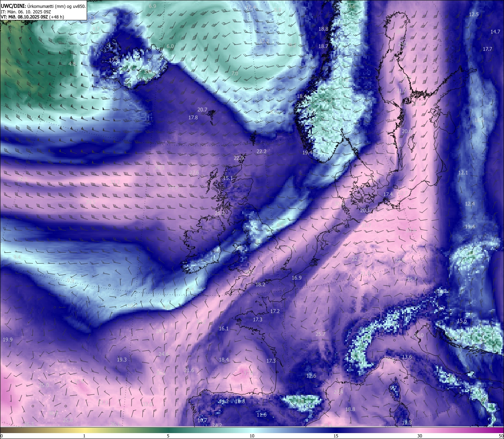The height and width of the screenshot is (439, 504).
Task: Click the 12.6 value over southern France
Action: pyautogui.click(x=311, y=376)
